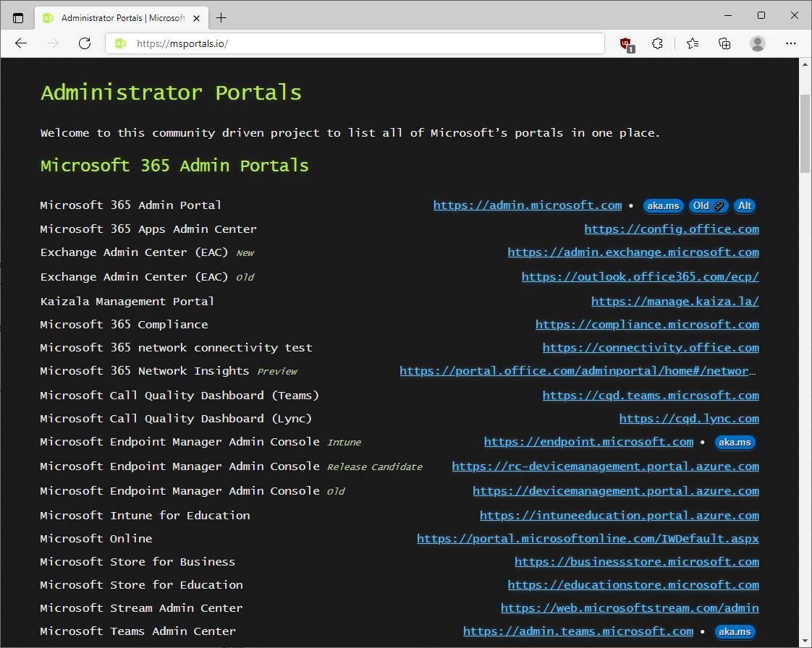Click the Old badge with link icon
The height and width of the screenshot is (648, 812).
708,206
